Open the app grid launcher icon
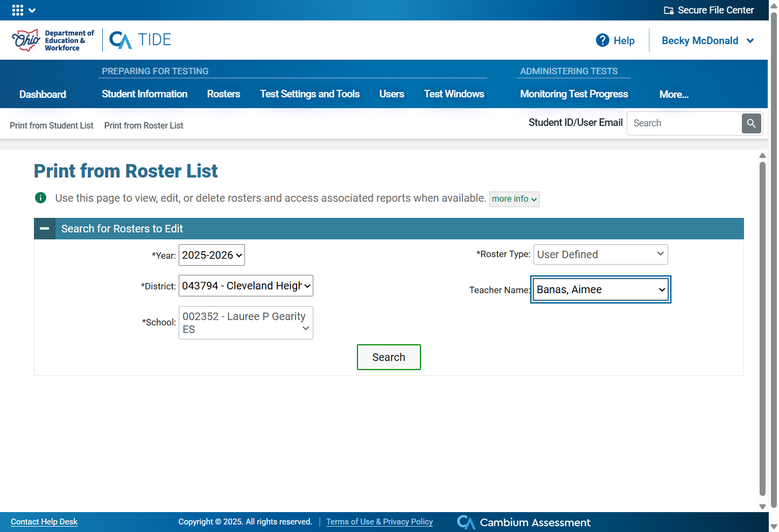Image resolution: width=779 pixels, height=532 pixels. pos(18,10)
